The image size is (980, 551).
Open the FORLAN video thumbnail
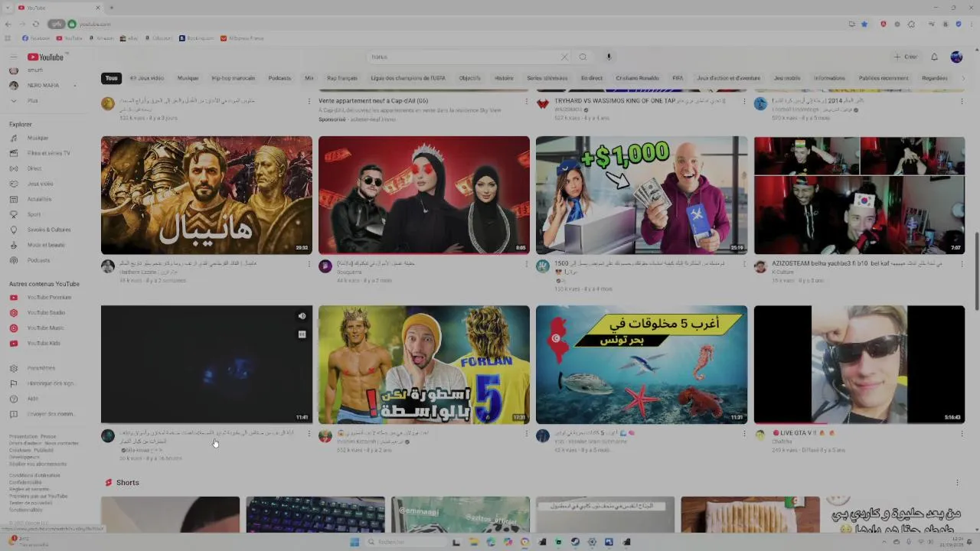424,364
